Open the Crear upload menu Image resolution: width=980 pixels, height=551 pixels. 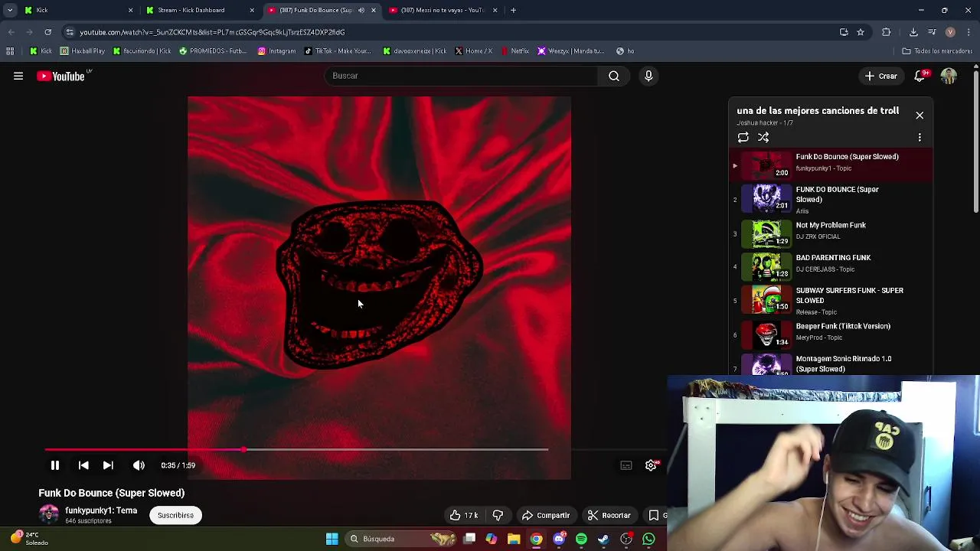coord(881,76)
